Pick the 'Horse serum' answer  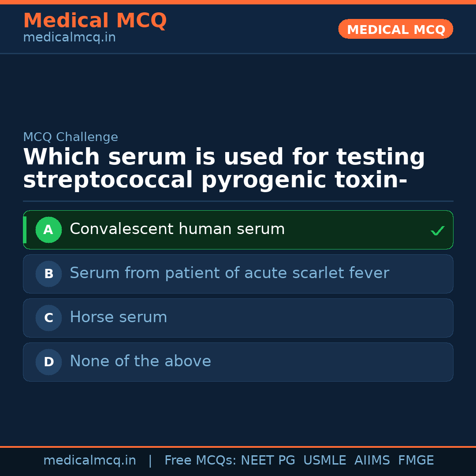(119, 317)
